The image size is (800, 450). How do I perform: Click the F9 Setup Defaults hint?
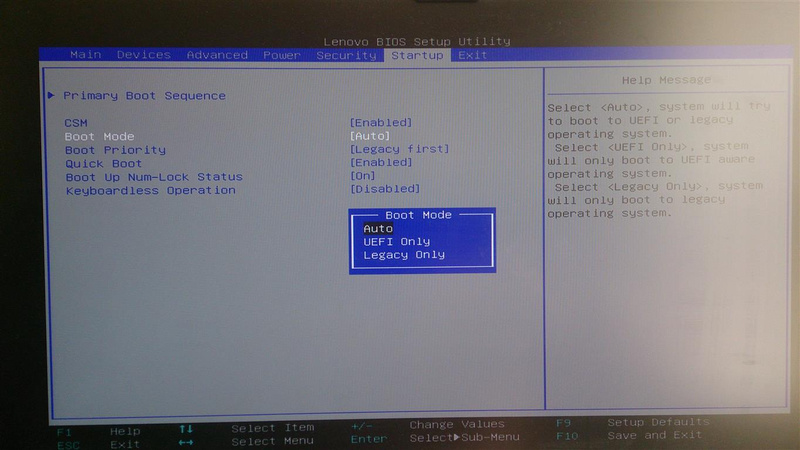click(x=633, y=422)
